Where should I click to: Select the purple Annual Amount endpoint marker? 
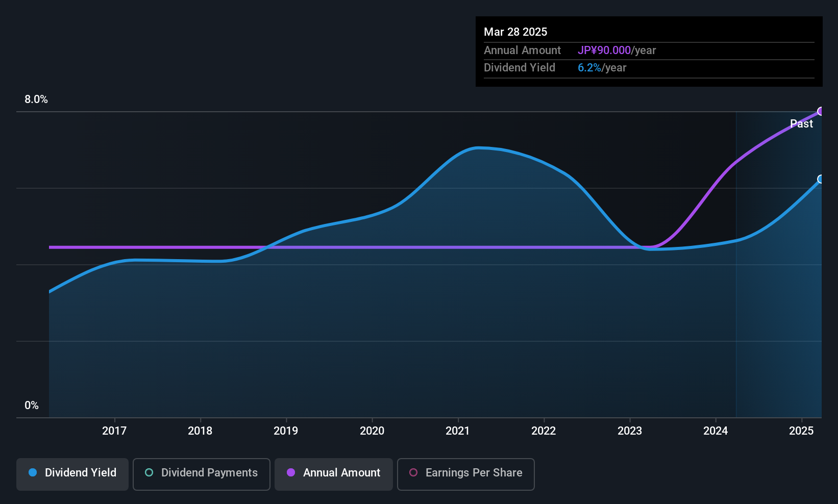tap(821, 111)
